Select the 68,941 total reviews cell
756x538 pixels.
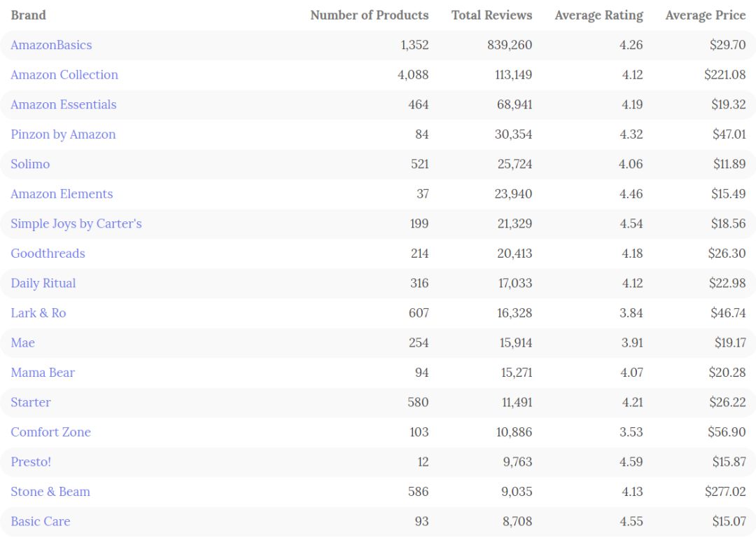coord(514,104)
